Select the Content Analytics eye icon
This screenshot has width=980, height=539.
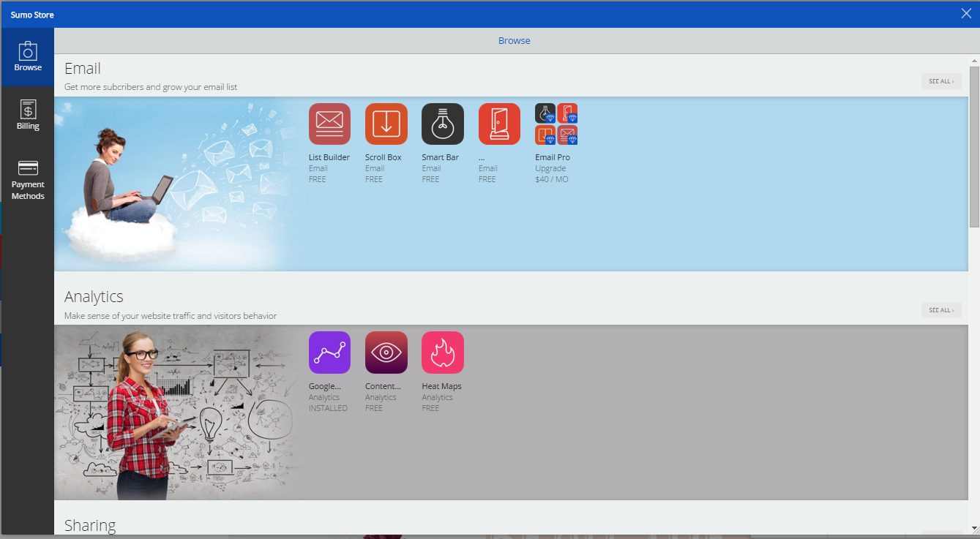click(386, 353)
